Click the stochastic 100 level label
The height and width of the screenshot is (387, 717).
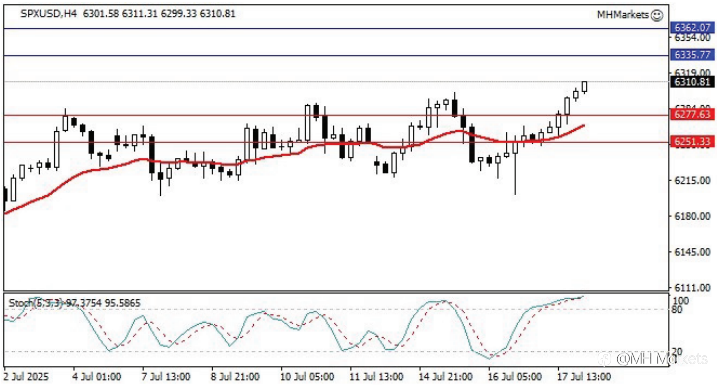point(680,301)
